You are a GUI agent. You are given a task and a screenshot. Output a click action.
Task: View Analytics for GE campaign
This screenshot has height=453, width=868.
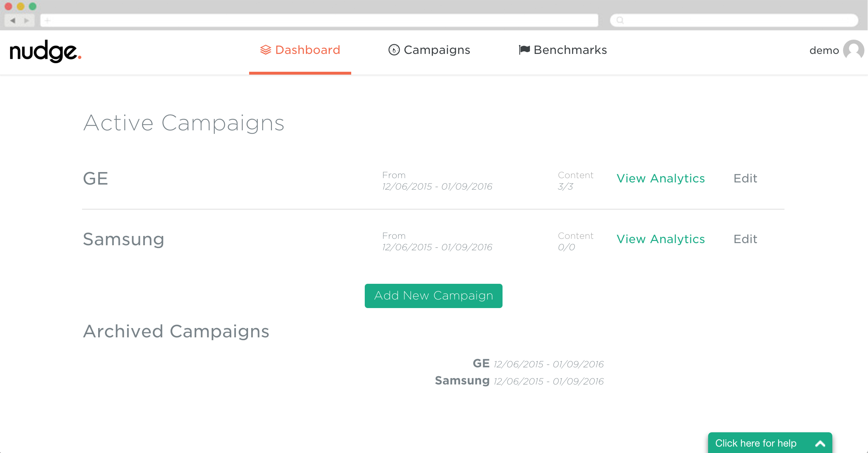(x=661, y=178)
